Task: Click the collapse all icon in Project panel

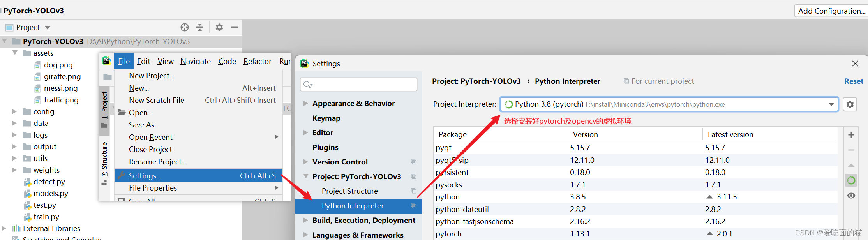Action: point(200,27)
